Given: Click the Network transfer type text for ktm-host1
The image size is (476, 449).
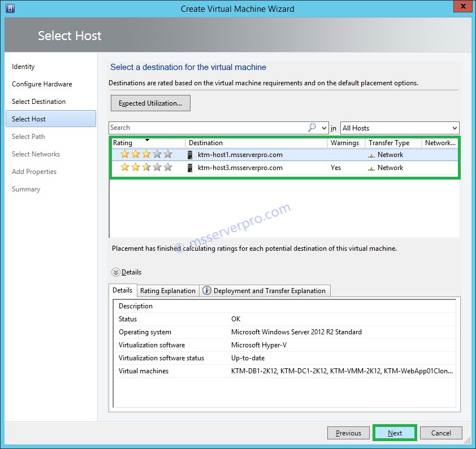Looking at the screenshot, I should tap(390, 155).
